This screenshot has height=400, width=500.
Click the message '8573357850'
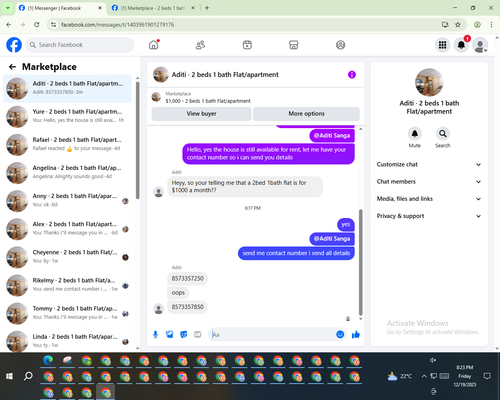tap(188, 307)
